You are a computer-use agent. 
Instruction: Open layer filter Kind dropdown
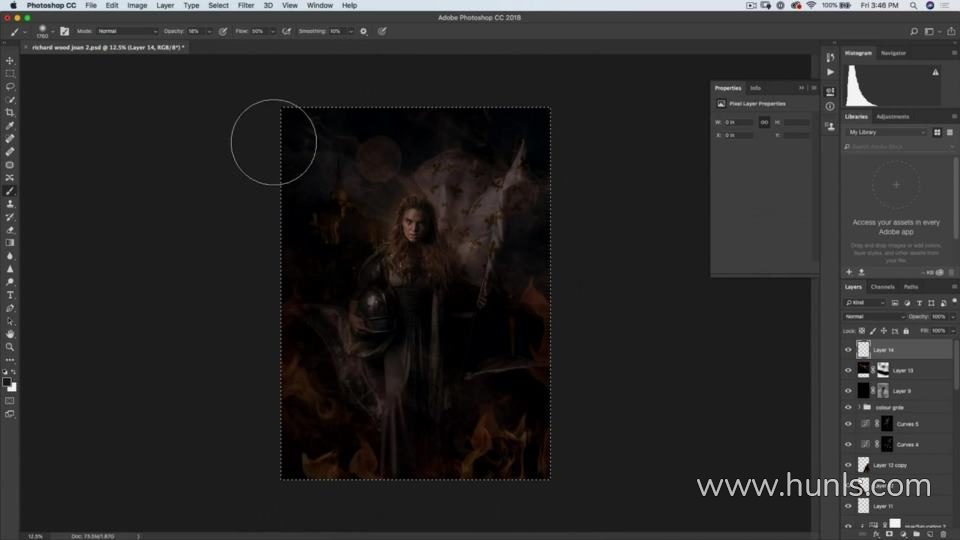(865, 303)
